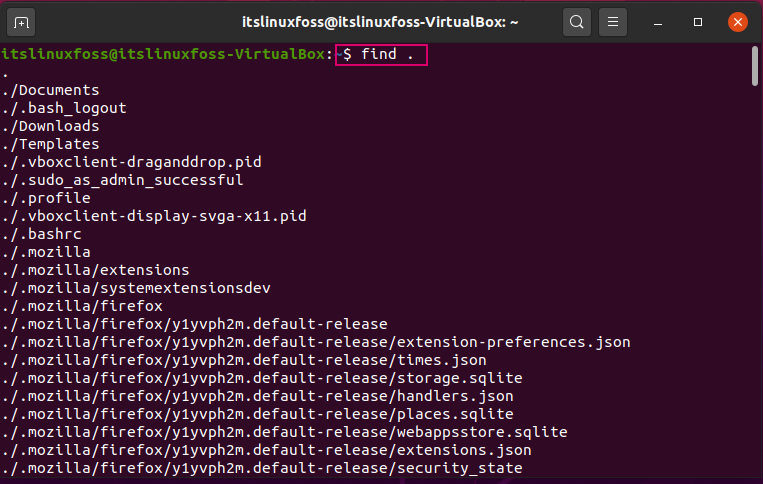Open the terminal search tool
Image resolution: width=763 pixels, height=484 pixels.
coord(577,22)
